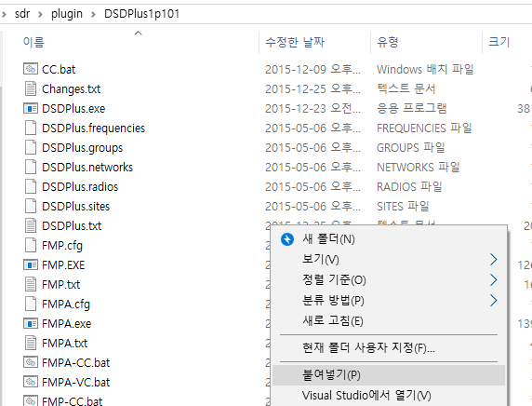The width and height of the screenshot is (532, 406).
Task: Select the DSDPlus.exe application icon
Action: coord(31,108)
